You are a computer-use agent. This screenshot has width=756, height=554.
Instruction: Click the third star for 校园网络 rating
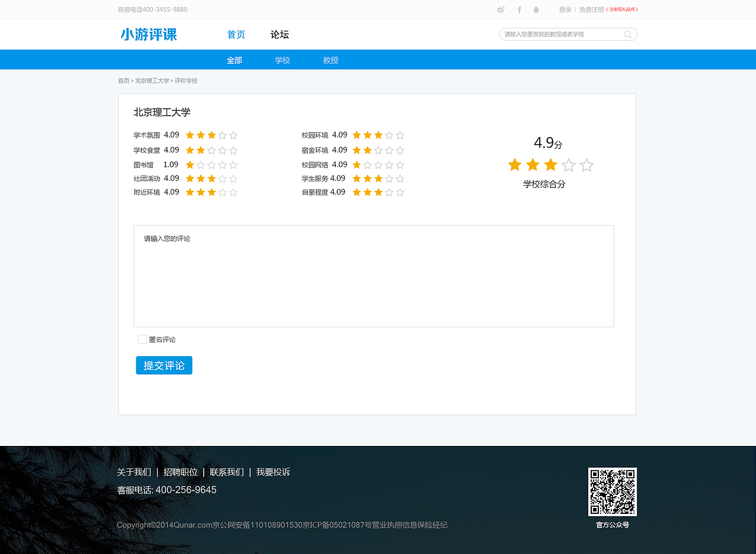click(377, 164)
